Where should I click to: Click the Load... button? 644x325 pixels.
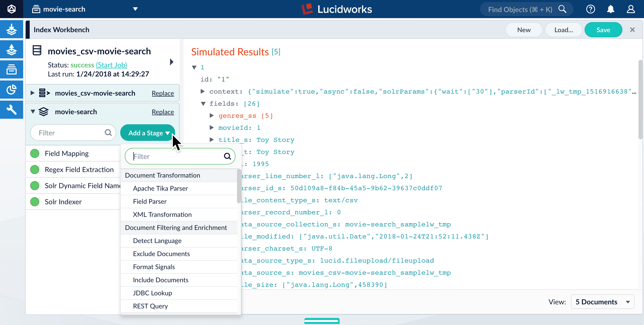click(563, 30)
